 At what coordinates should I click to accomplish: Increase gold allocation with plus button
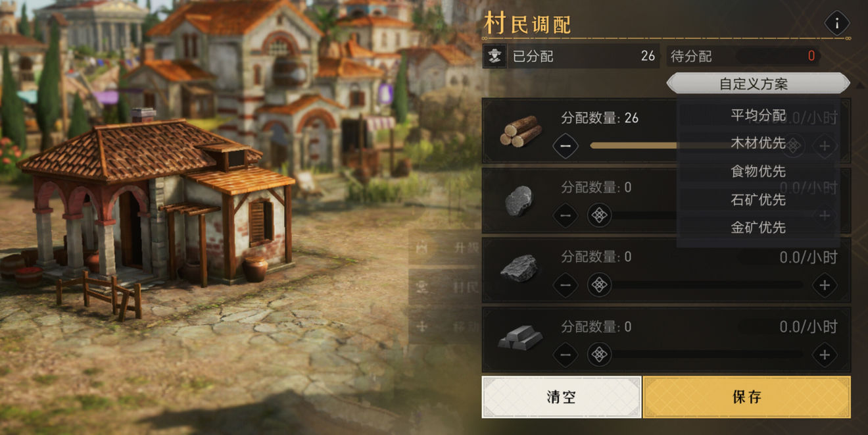click(825, 355)
